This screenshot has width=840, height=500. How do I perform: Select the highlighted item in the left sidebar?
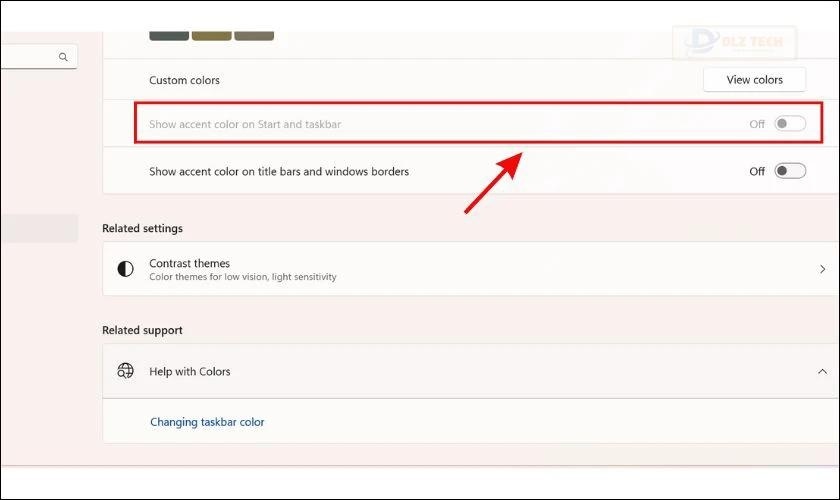38,229
